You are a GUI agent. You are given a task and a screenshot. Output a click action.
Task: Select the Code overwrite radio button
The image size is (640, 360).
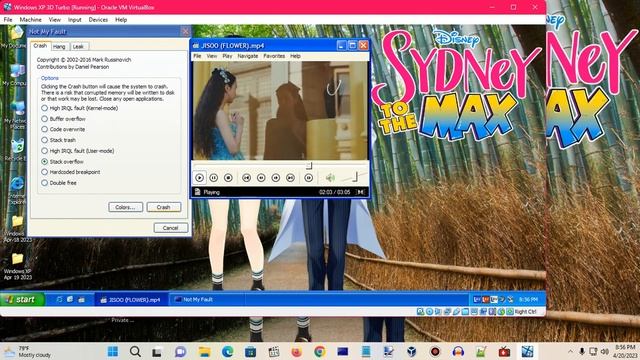point(44,129)
